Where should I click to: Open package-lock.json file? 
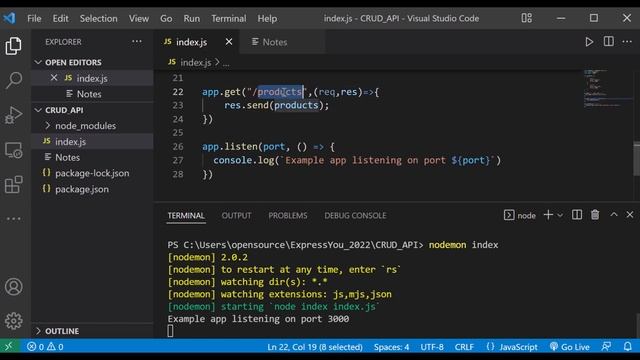tap(92, 173)
